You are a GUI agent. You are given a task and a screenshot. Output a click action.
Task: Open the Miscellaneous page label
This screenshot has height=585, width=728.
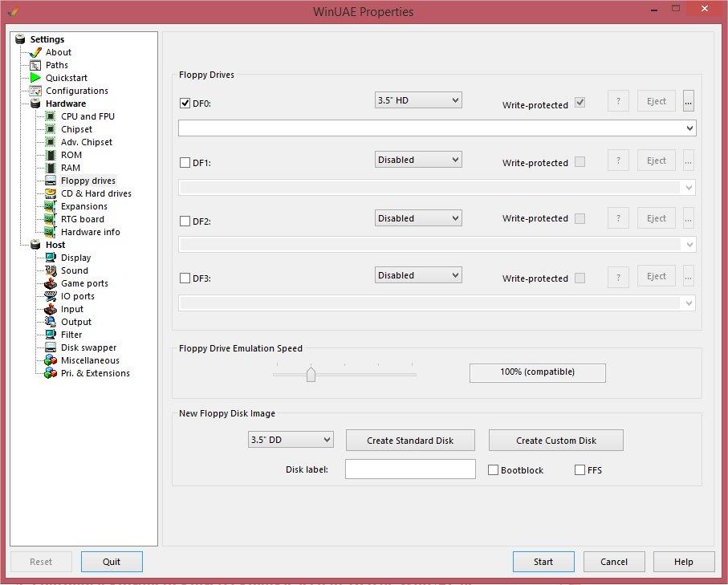pos(90,360)
